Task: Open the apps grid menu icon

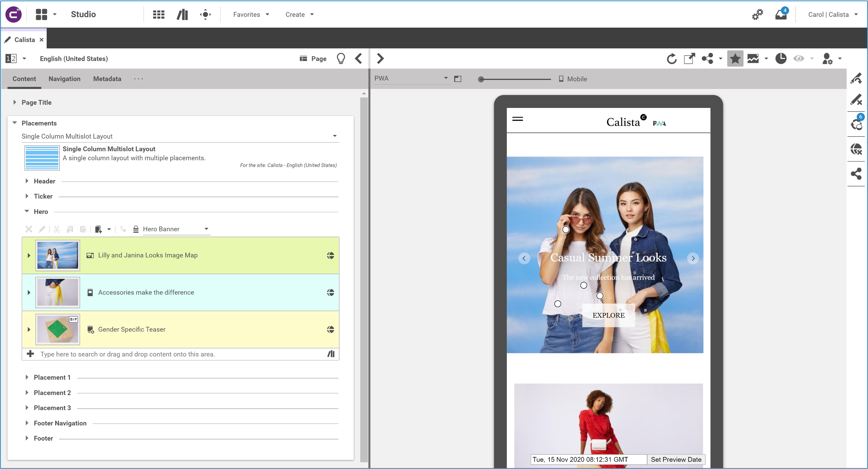Action: (x=42, y=14)
